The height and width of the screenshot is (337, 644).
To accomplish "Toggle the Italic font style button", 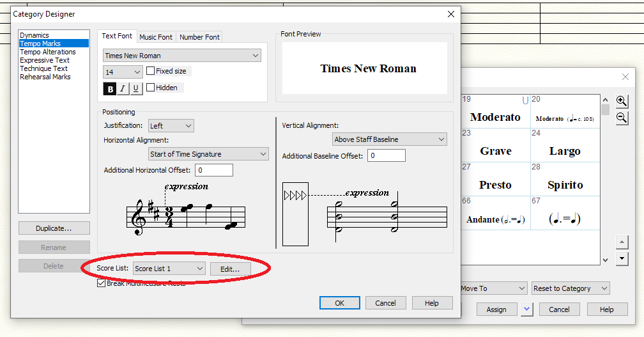I will tap(123, 89).
